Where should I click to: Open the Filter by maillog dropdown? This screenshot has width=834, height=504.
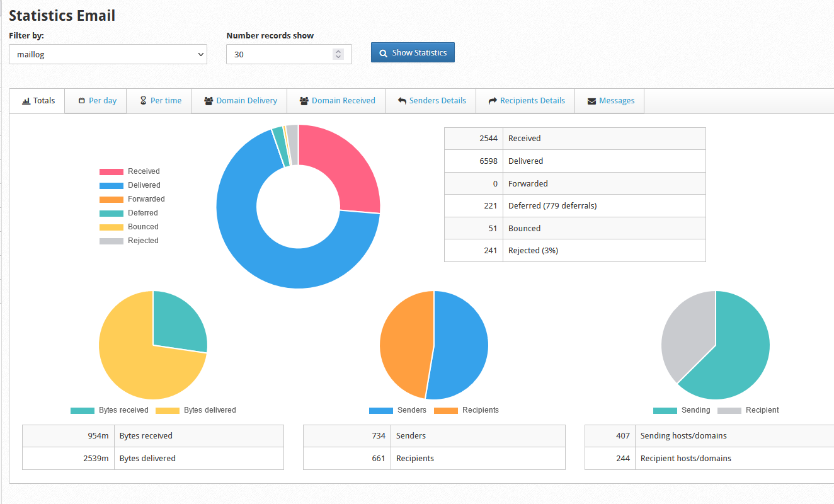coord(108,55)
